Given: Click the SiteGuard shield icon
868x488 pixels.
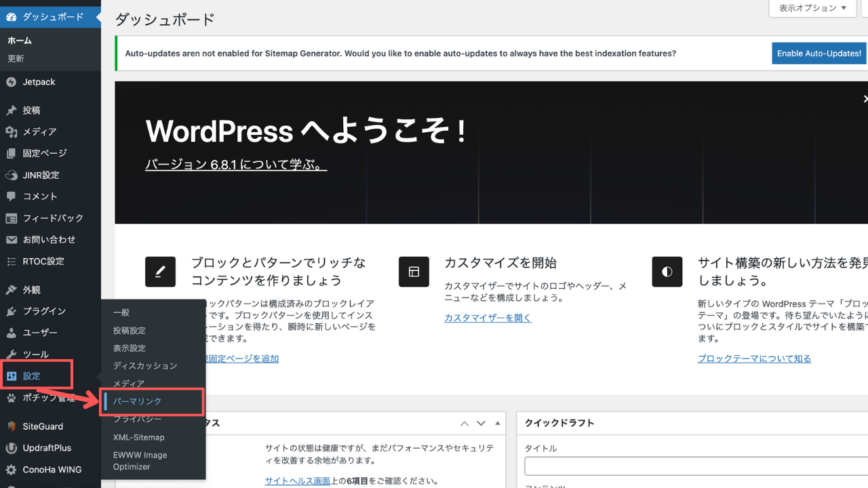Looking at the screenshot, I should coord(11,426).
